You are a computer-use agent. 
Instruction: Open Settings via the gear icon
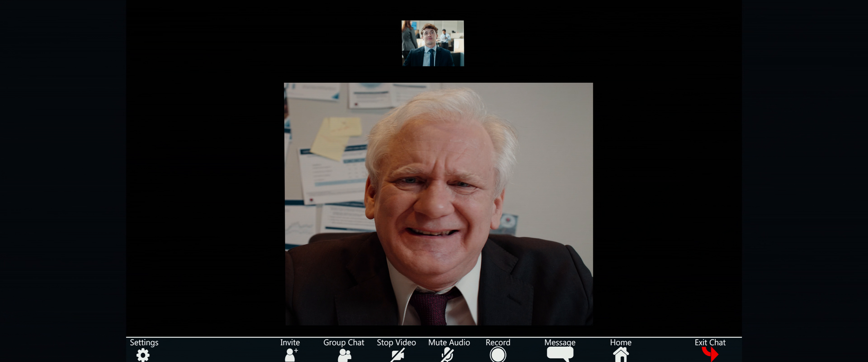pos(143,355)
